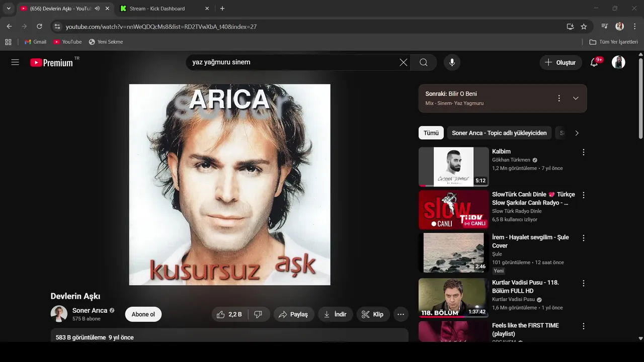This screenshot has height=362, width=644.
Task: Dislike the video with thumbs down
Action: [x=258, y=314]
